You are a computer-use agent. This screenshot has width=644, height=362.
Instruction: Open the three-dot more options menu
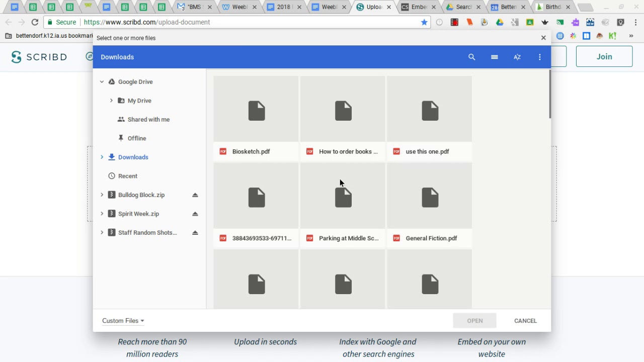click(x=539, y=57)
